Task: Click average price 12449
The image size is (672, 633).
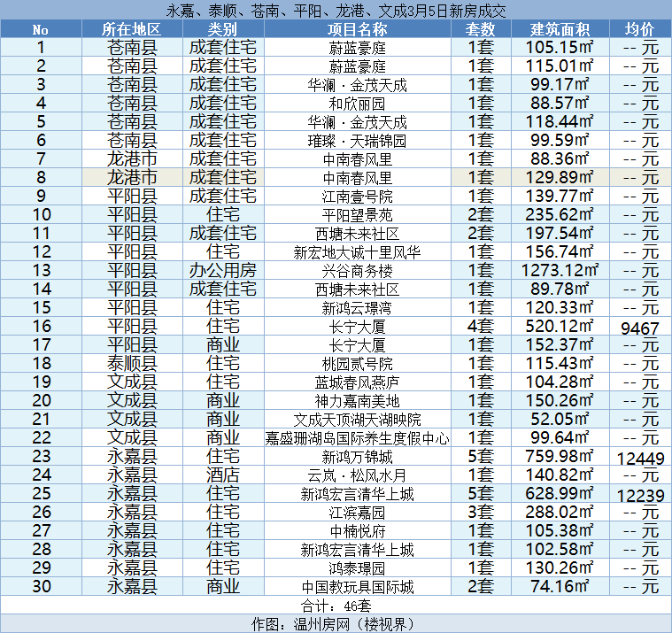Action: (640, 458)
